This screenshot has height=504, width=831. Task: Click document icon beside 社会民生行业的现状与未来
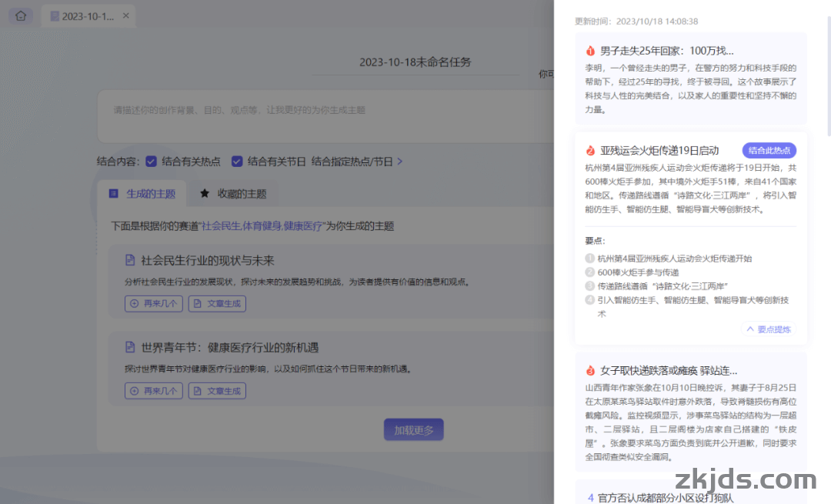click(130, 260)
